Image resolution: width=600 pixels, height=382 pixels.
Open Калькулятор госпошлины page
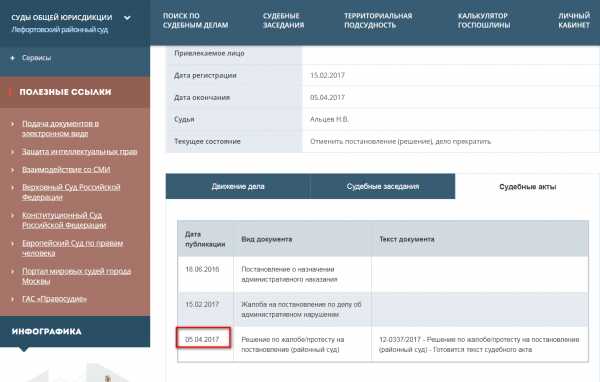pyautogui.click(x=484, y=21)
